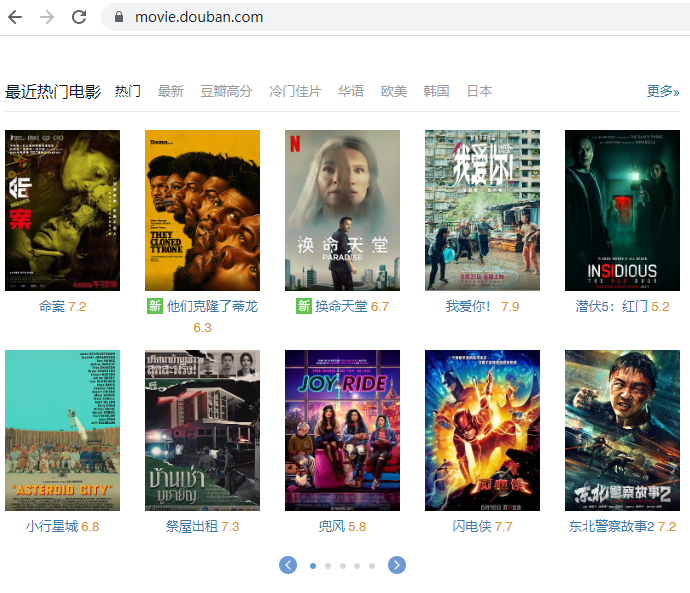690x593 pixels.
Task: Open the 我爱你! movie poster
Action: pos(482,210)
